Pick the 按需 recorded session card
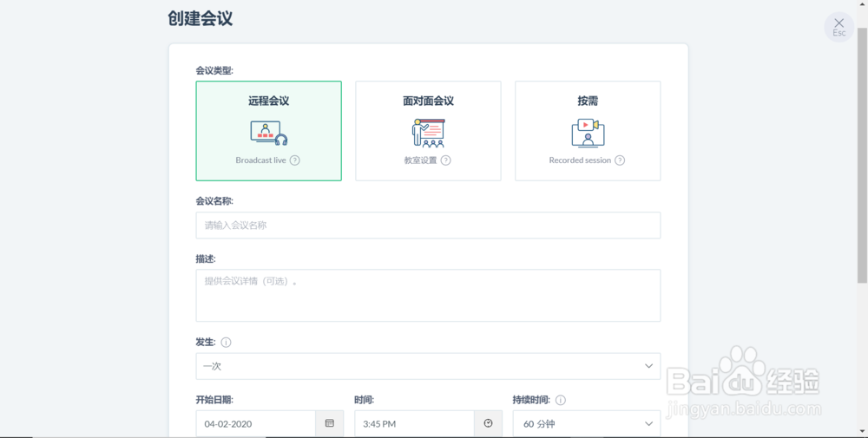 click(588, 131)
